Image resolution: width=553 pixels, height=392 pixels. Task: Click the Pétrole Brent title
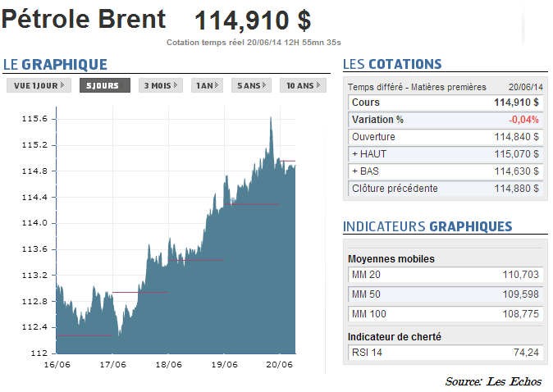(84, 20)
